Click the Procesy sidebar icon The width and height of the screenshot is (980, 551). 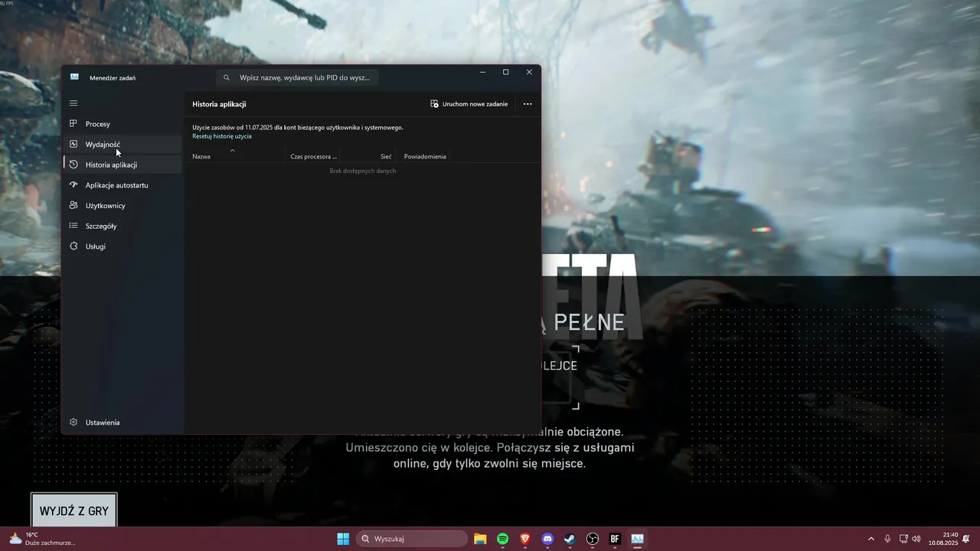point(73,124)
